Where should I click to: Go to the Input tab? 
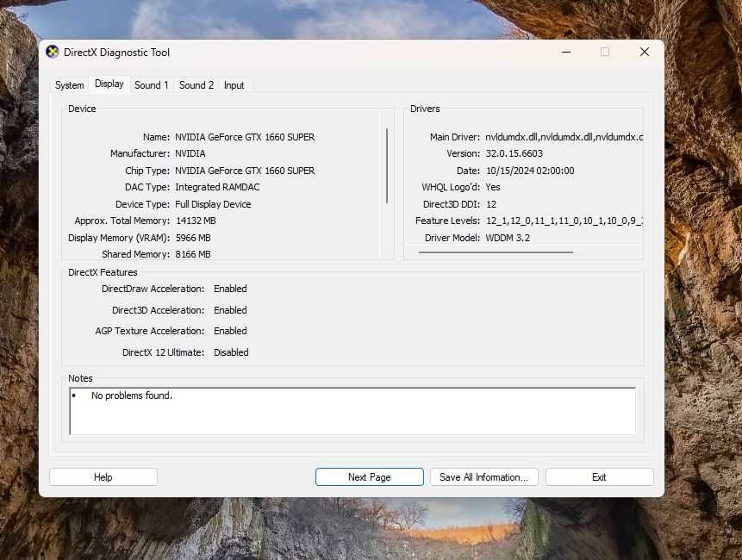234,85
